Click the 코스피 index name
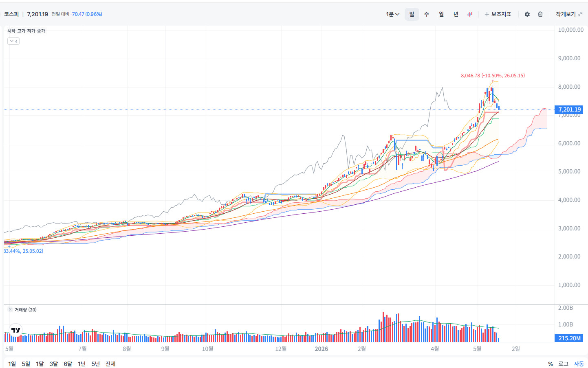This screenshot has height=368, width=588. (11, 14)
